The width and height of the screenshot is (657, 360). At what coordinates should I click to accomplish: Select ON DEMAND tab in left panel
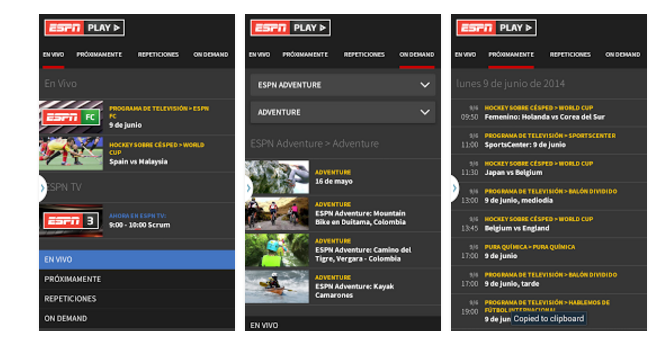point(211,55)
